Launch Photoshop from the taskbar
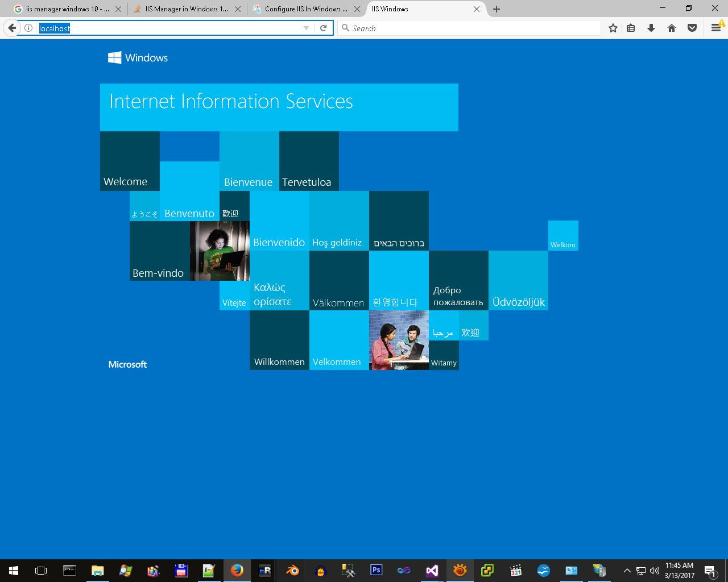Image resolution: width=728 pixels, height=582 pixels. coord(376,571)
